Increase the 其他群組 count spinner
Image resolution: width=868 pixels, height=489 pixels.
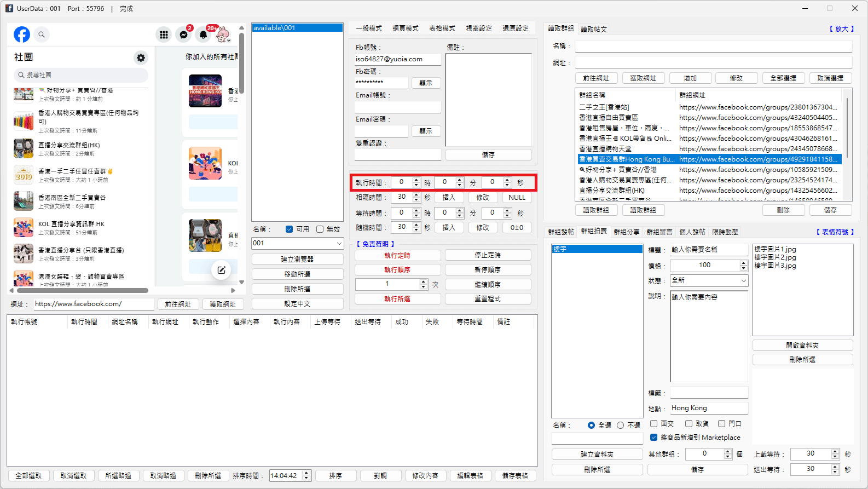tap(728, 451)
